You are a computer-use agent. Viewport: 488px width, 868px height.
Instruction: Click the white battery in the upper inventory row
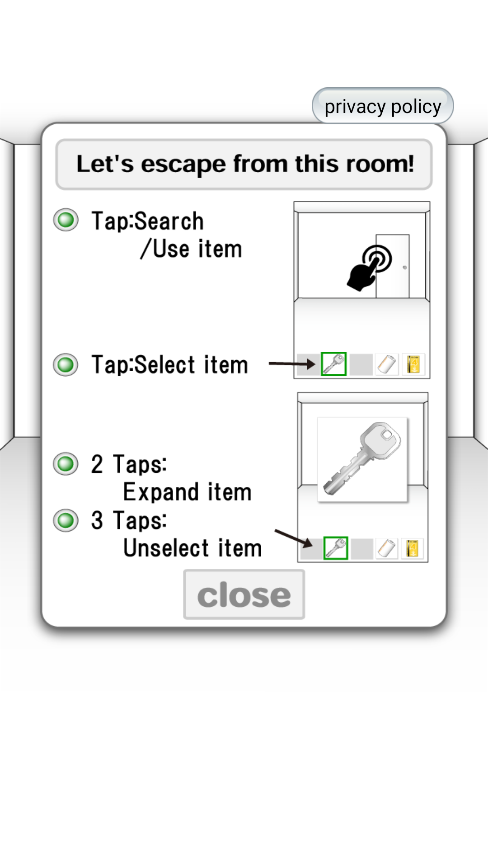click(x=386, y=364)
